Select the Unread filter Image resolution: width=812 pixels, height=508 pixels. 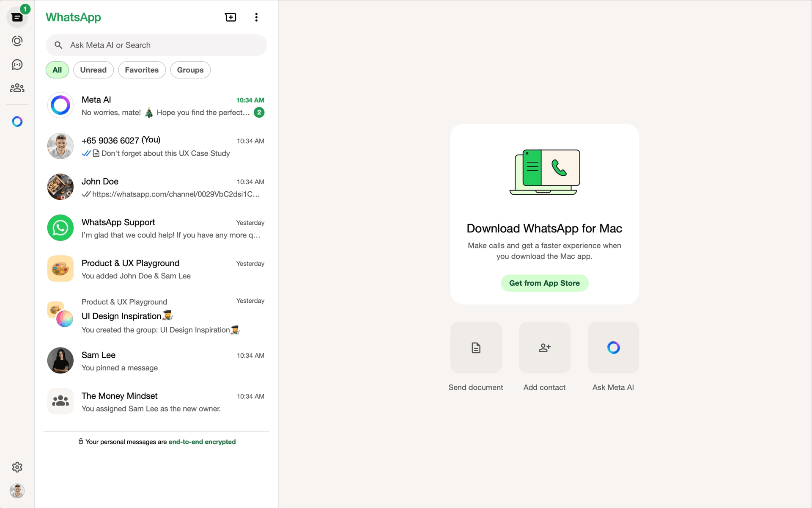(93, 70)
